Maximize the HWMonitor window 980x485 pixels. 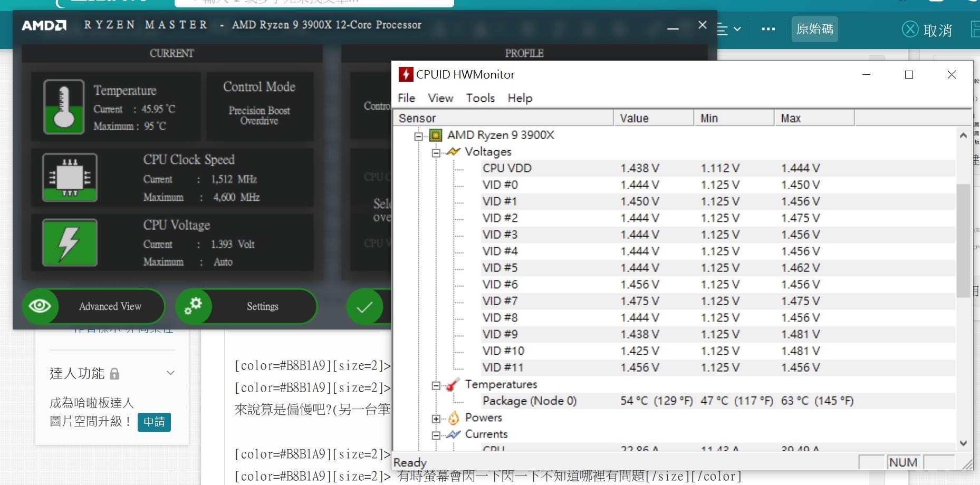(x=909, y=75)
